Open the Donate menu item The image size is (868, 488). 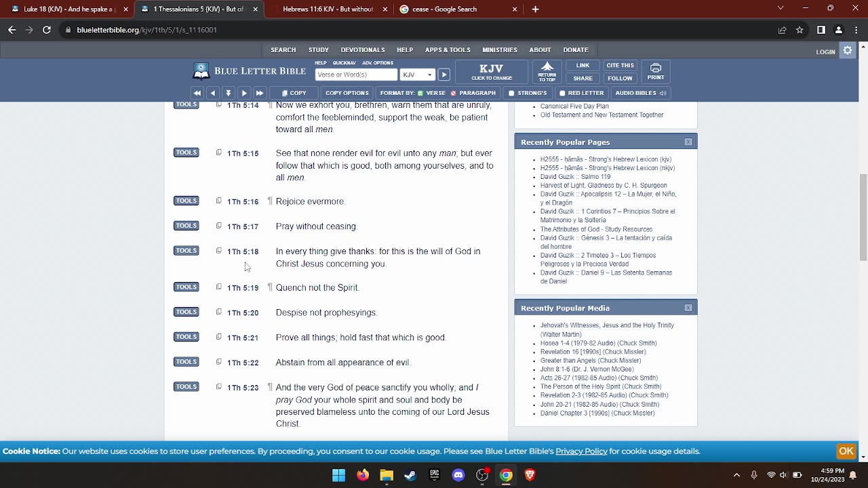575,50
